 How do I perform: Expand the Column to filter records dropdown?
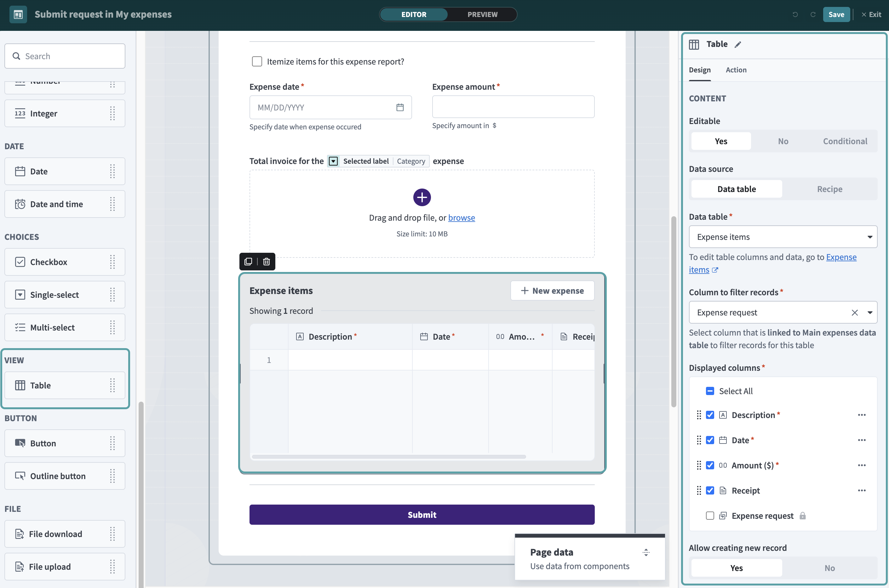click(870, 312)
